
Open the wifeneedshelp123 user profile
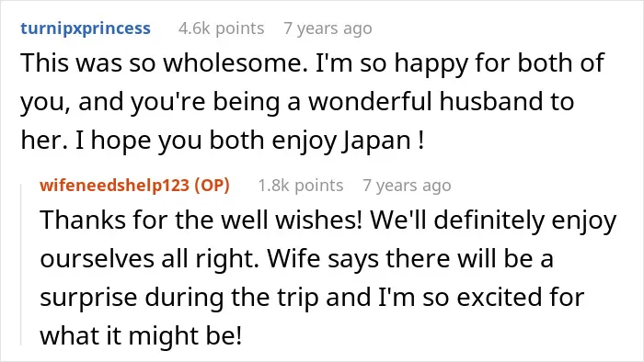coord(115,186)
